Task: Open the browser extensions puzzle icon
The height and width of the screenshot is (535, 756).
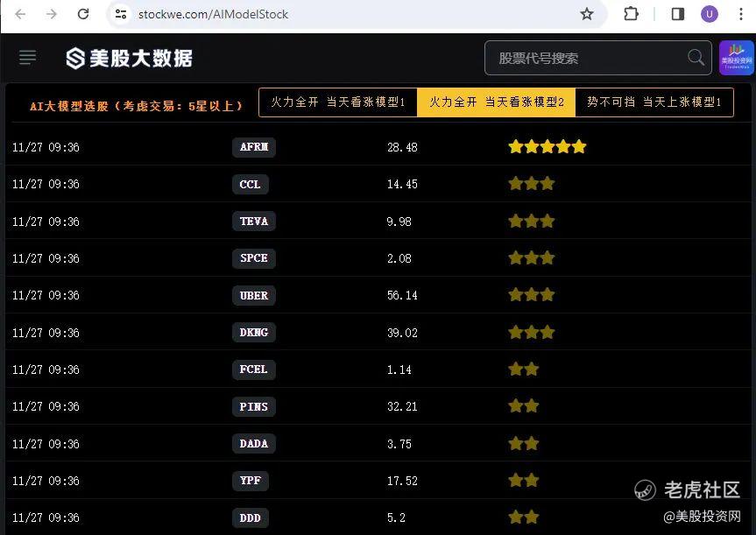Action: pyautogui.click(x=631, y=14)
